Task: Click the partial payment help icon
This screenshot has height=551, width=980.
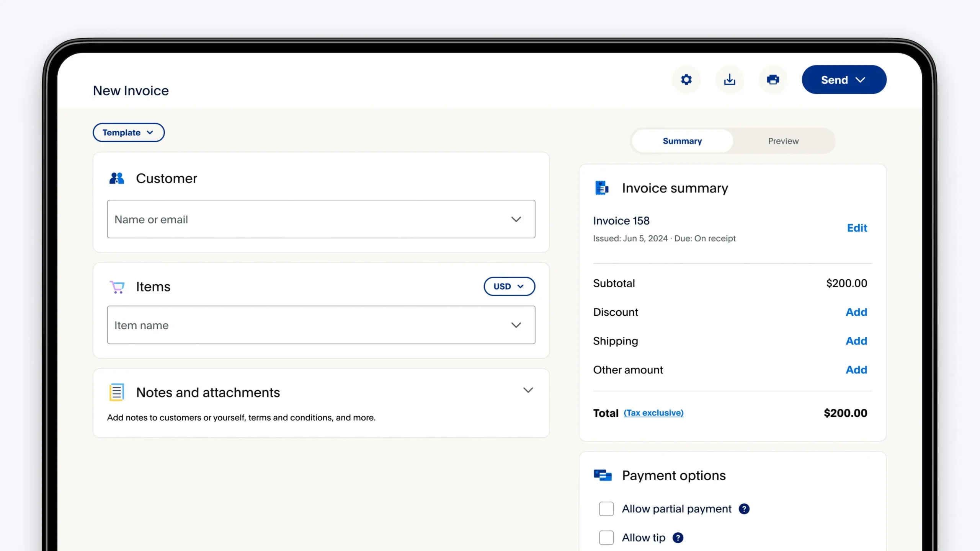Action: click(x=744, y=509)
